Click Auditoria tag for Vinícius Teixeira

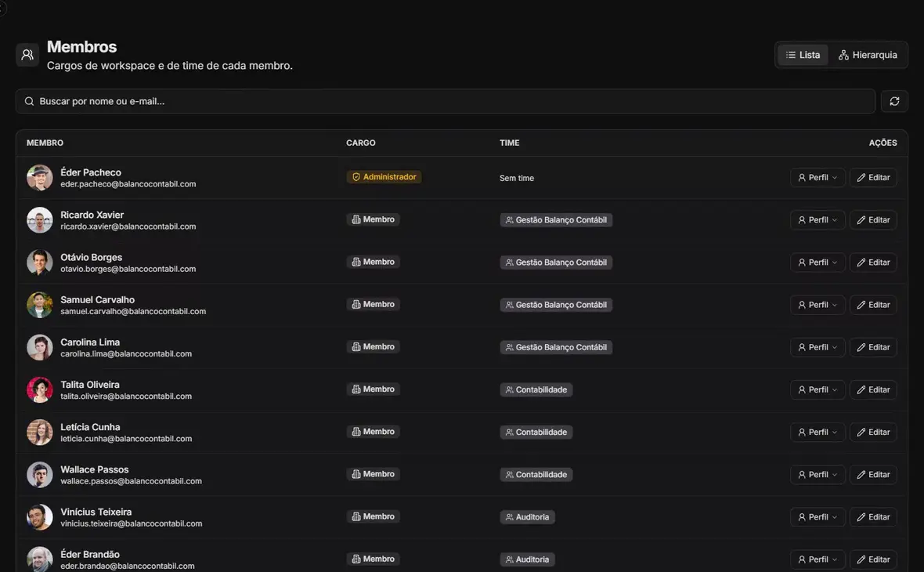[x=528, y=517]
